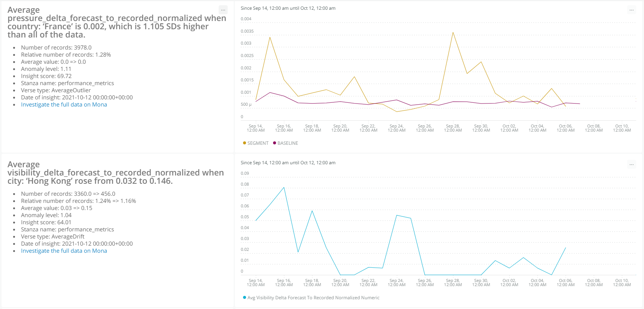Click 'Anomaly level: 1.04' line

[x=46, y=215]
